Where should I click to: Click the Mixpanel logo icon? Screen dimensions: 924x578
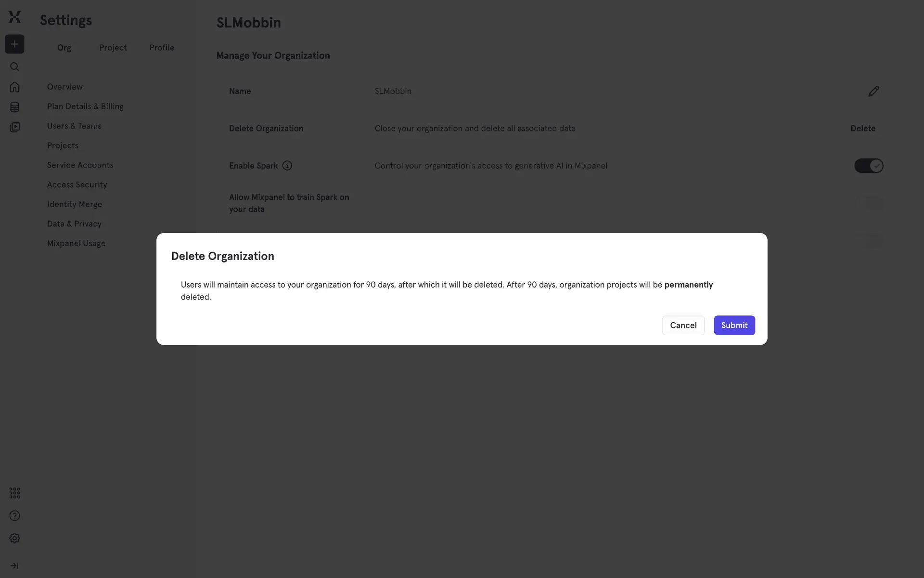pos(14,17)
